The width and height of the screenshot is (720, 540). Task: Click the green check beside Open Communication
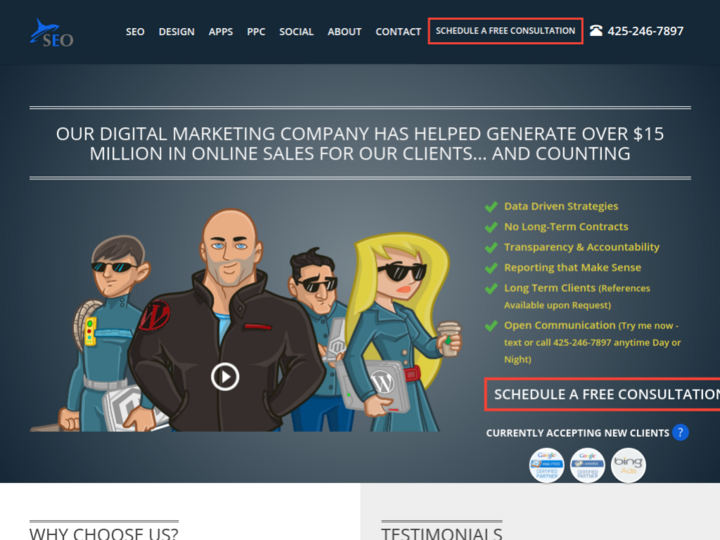491,326
